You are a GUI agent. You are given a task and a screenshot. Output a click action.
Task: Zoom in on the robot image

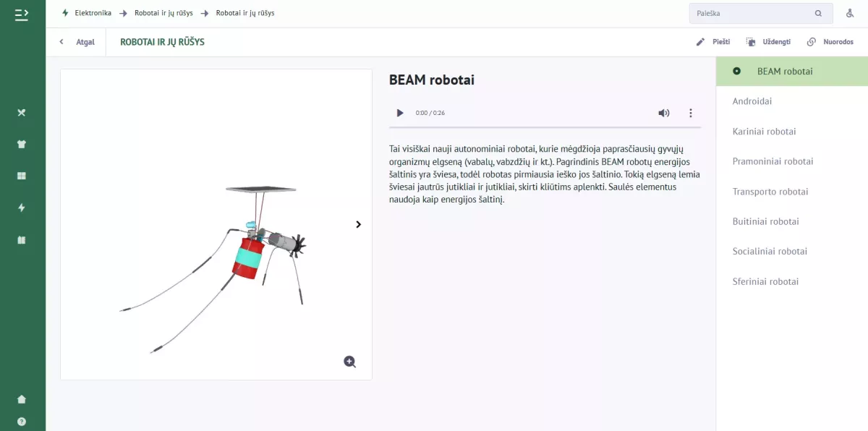(x=350, y=362)
